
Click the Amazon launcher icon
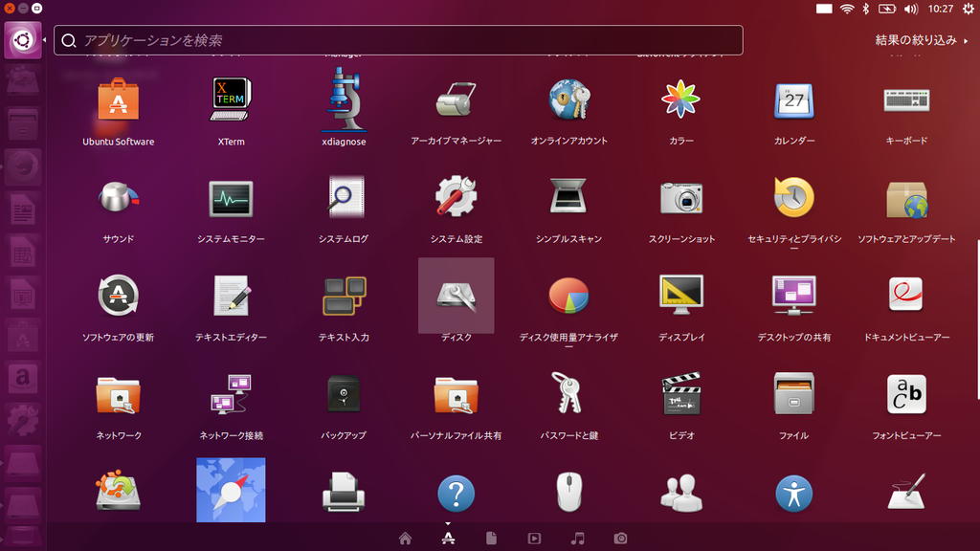[23, 378]
